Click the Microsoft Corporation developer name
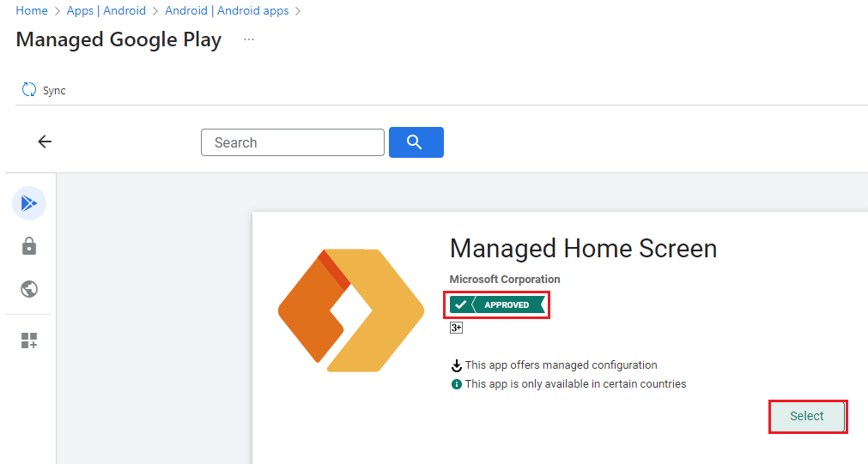The height and width of the screenshot is (464, 868). pyautogui.click(x=505, y=280)
